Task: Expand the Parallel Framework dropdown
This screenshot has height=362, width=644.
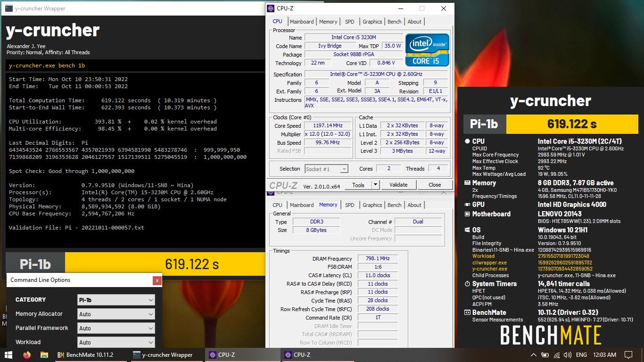Action: pyautogui.click(x=116, y=328)
